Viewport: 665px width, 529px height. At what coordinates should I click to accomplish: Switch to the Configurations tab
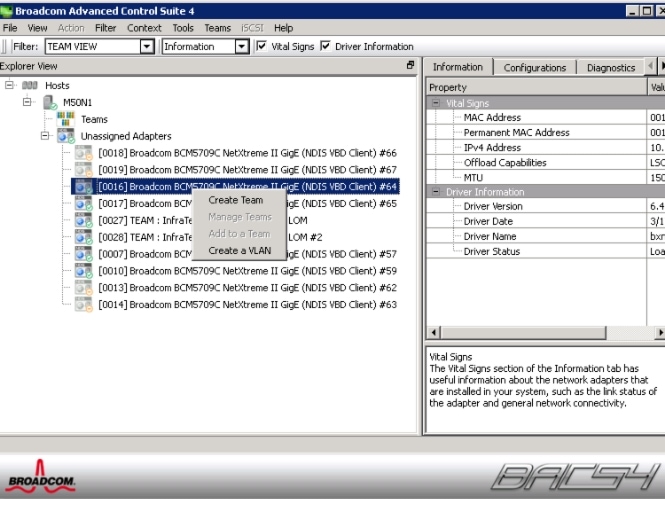pyautogui.click(x=535, y=68)
